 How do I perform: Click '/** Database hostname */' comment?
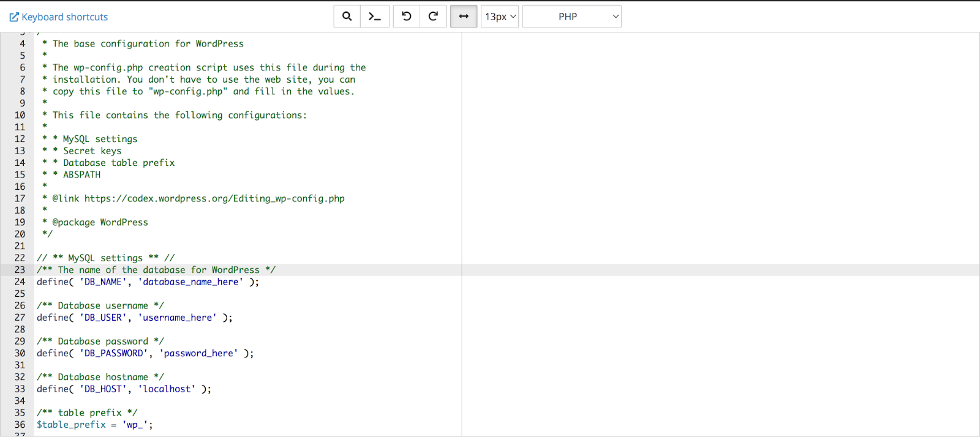[x=100, y=378]
